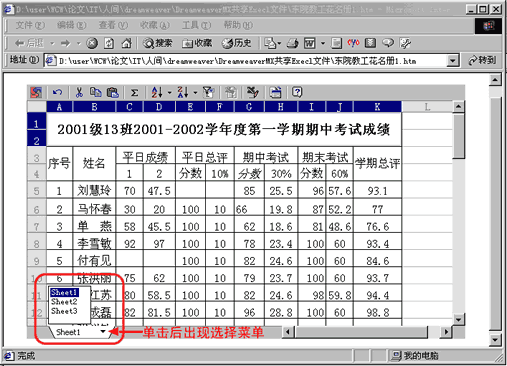Screen dimensions: 507x366
Task: Toggle the AutoFilter funnel icon
Action: tap(208, 92)
